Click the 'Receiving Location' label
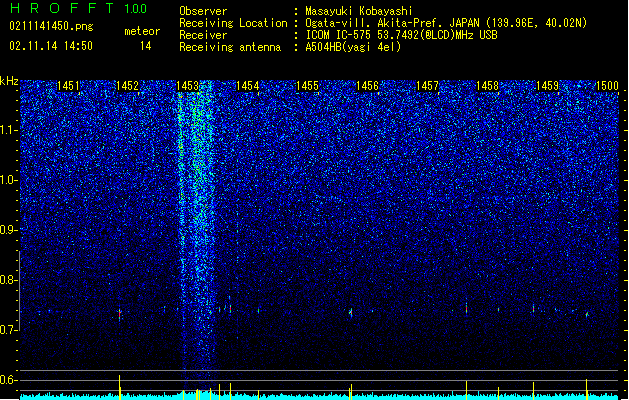The width and height of the screenshot is (629, 400). coord(233,23)
